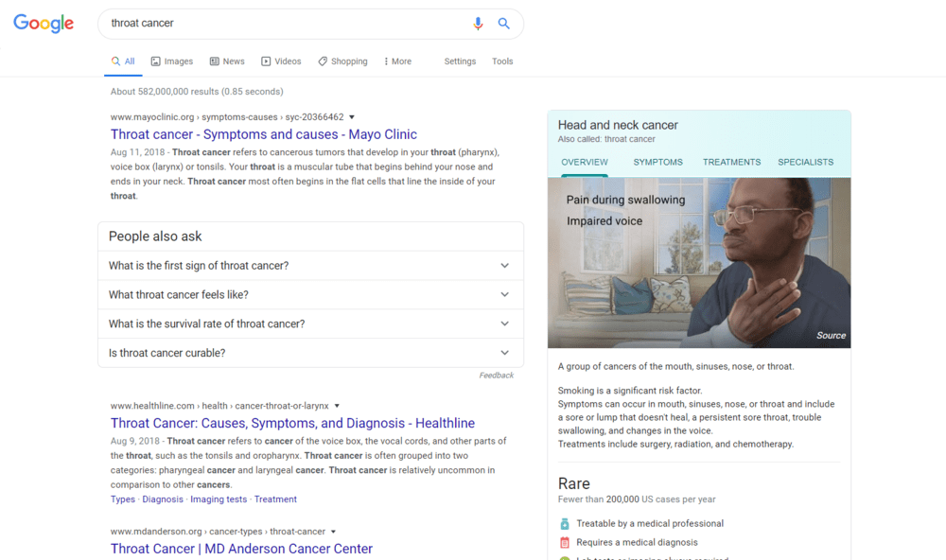Click Treatment sitelink under Healthline
This screenshot has width=946, height=560.
pyautogui.click(x=275, y=499)
